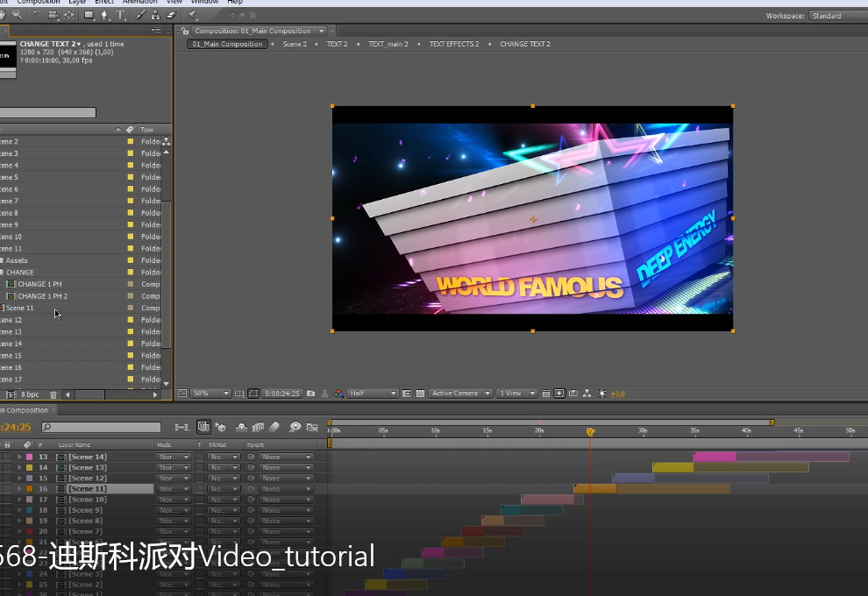The height and width of the screenshot is (596, 868).
Task: Navigate to TEXT_main 2 in breadcrumb
Action: [x=388, y=45]
